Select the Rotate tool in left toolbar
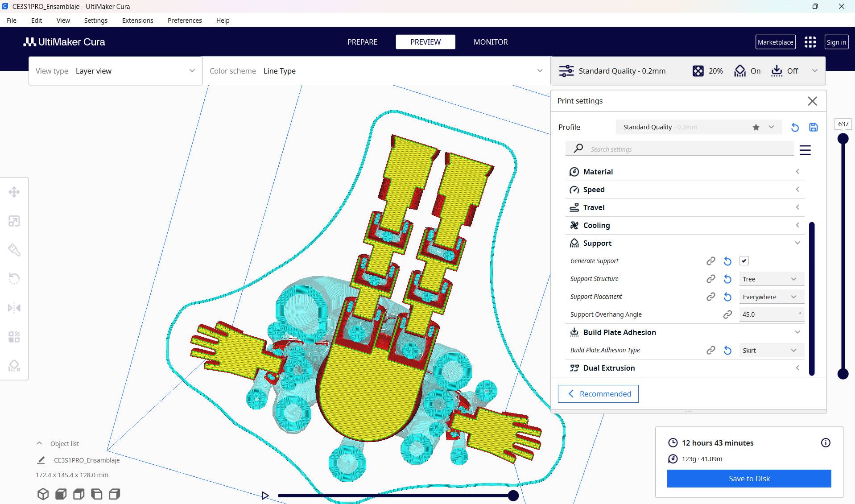Screen dimensions: 855x504 point(14,279)
